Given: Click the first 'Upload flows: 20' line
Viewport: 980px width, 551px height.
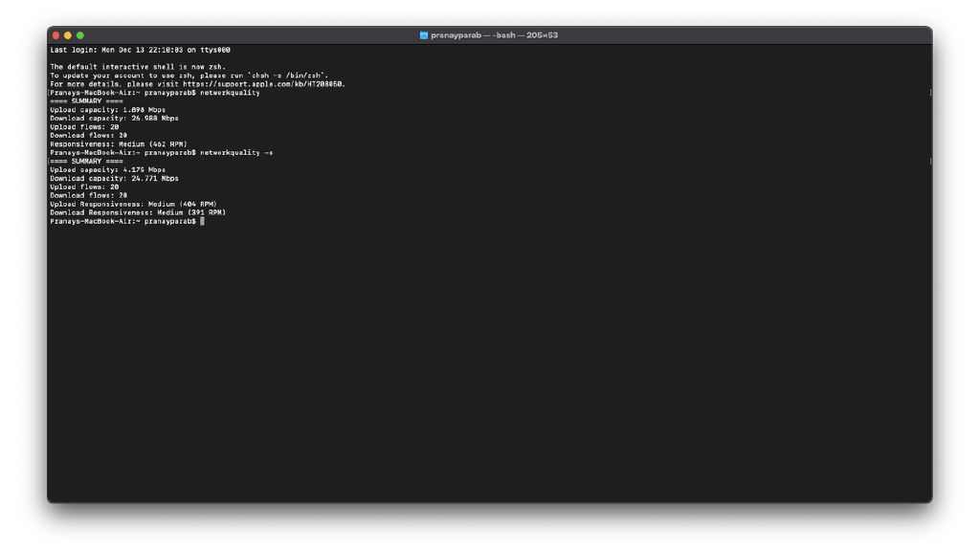Looking at the screenshot, I should pos(84,127).
